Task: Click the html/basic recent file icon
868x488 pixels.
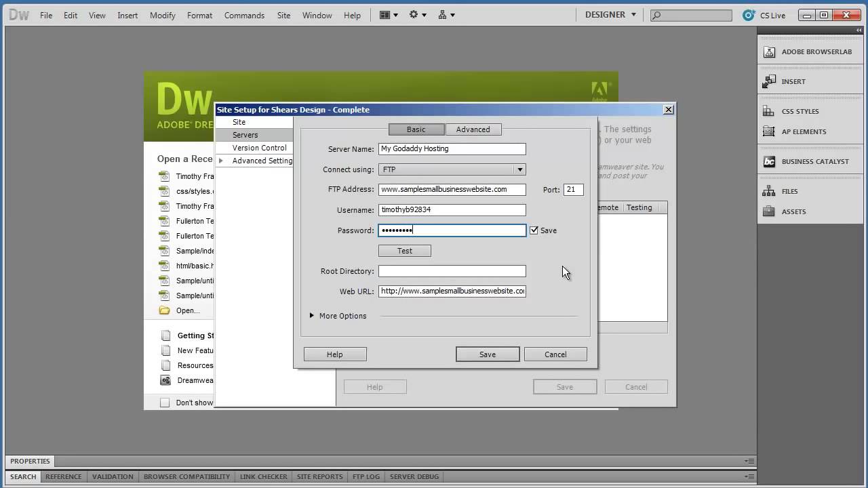Action: (164, 266)
